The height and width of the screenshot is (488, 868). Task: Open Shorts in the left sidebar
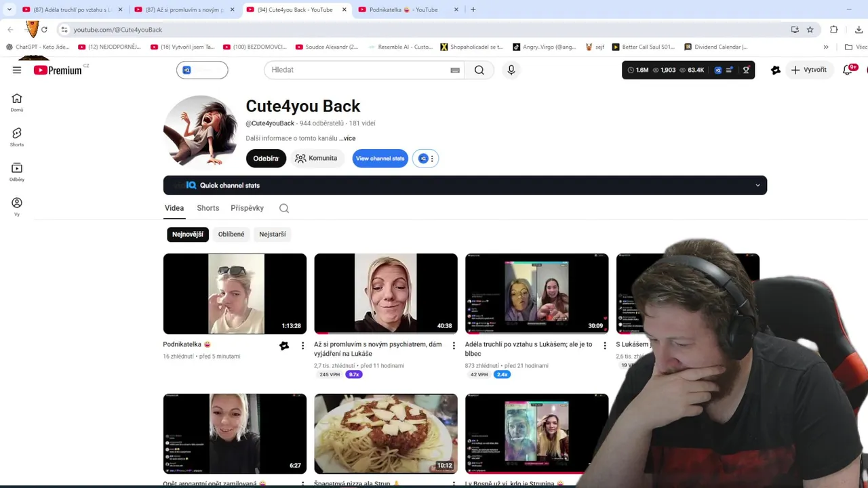pos(17,137)
